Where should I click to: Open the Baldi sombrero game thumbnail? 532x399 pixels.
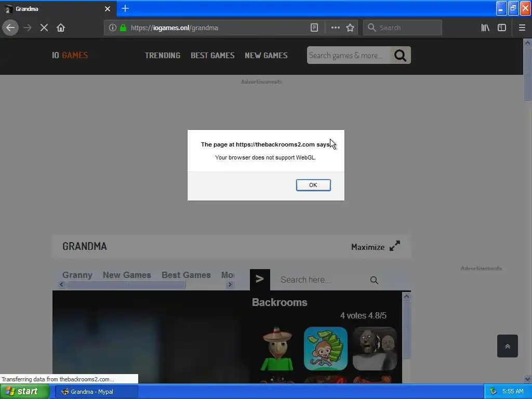pos(277,349)
